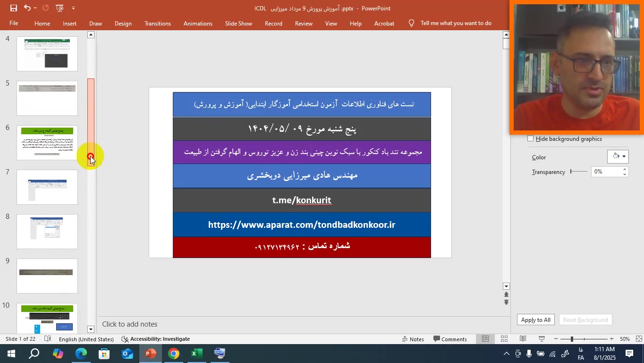
Task: Focus the 'Tell me what you want to do' box
Action: [456, 23]
